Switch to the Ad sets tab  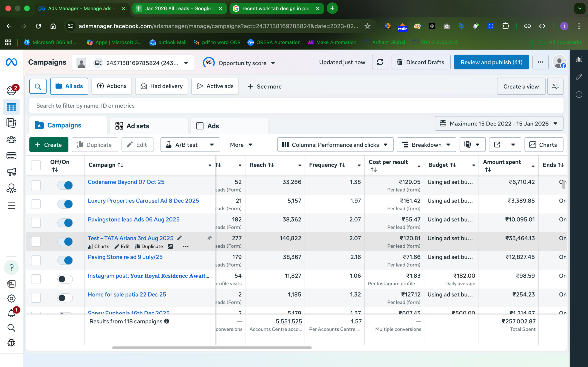tap(138, 126)
